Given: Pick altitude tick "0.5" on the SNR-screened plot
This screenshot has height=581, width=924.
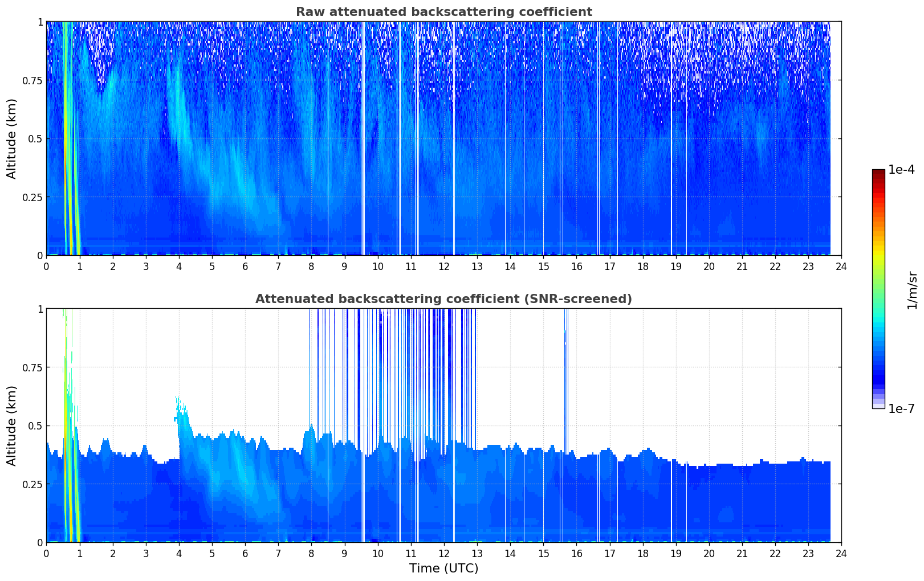Looking at the screenshot, I should 35,425.
